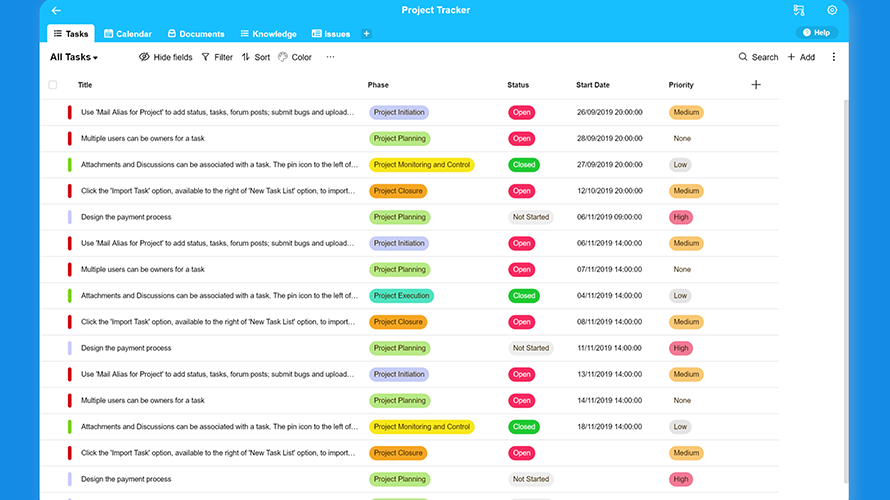Click the yellow Project Monitoring and Control tag
The width and height of the screenshot is (890, 500).
[421, 165]
